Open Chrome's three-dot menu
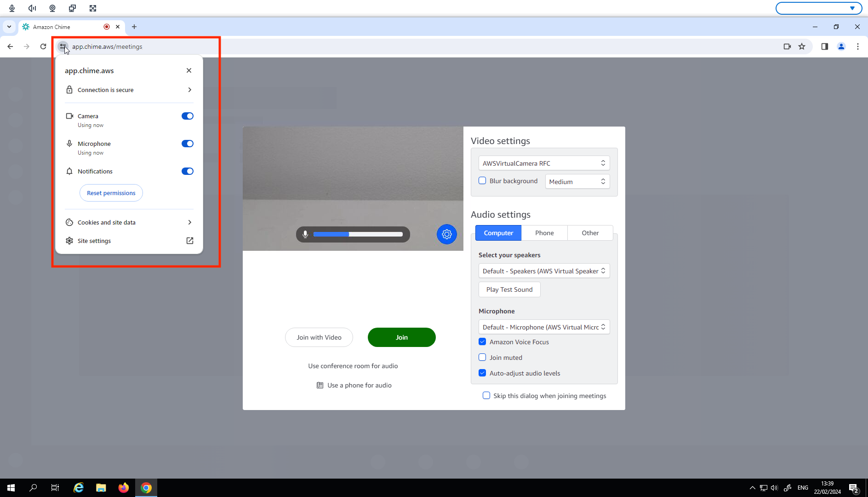This screenshot has width=868, height=497. 858,46
